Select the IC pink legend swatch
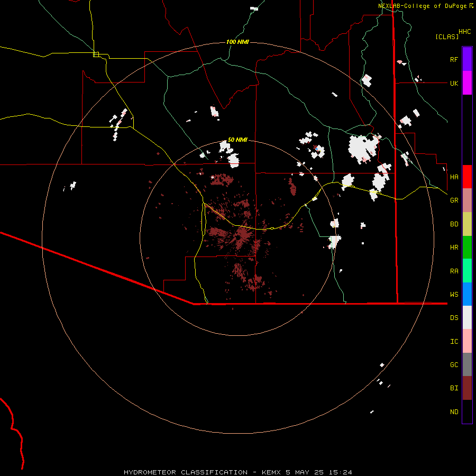The height and width of the screenshot is (476, 476). click(467, 341)
